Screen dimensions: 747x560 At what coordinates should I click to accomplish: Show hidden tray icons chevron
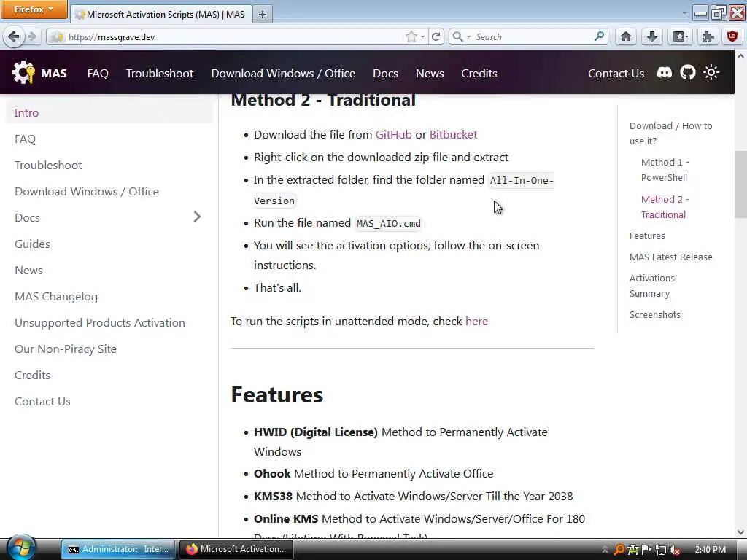click(x=605, y=550)
